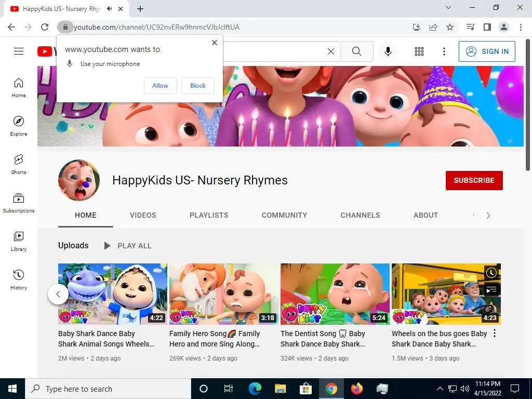The width and height of the screenshot is (532, 399).
Task: Open Shorts in the sidebar
Action: (x=19, y=164)
